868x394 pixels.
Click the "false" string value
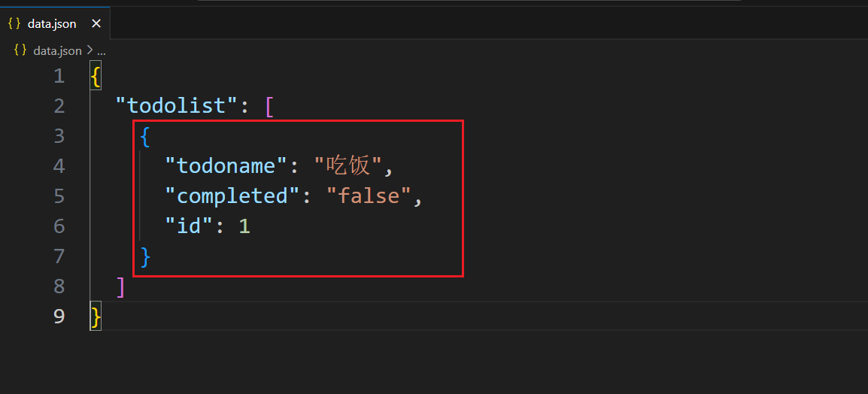tap(369, 195)
